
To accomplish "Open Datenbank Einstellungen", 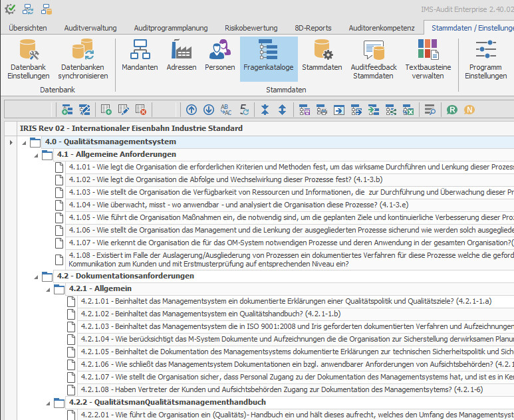I will coord(29,59).
